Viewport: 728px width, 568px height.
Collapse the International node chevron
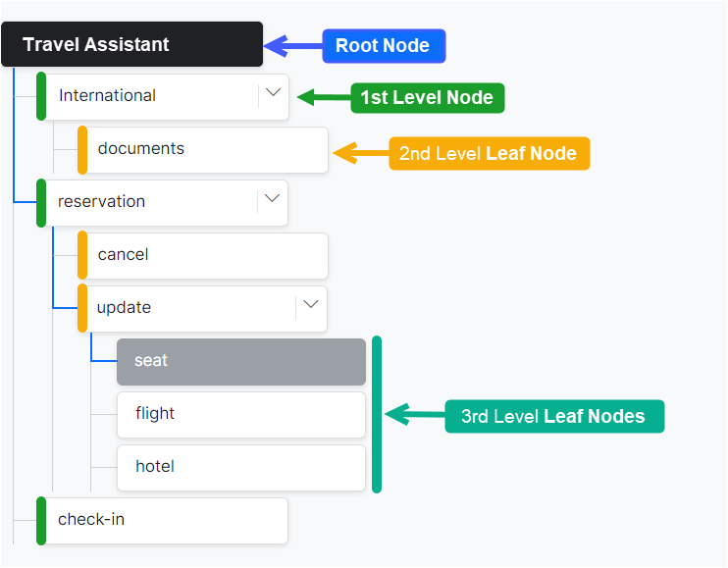point(274,94)
